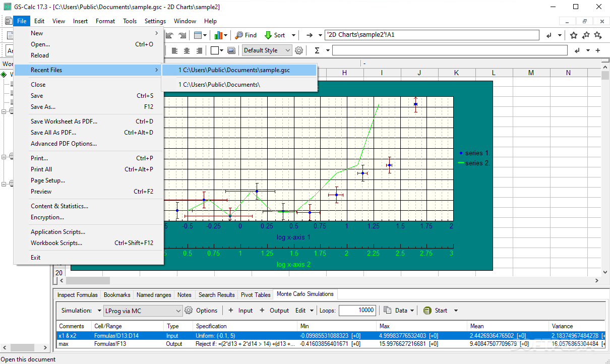Click the Undo arrow icon in toolbar
610x364 pixels.
click(170, 35)
